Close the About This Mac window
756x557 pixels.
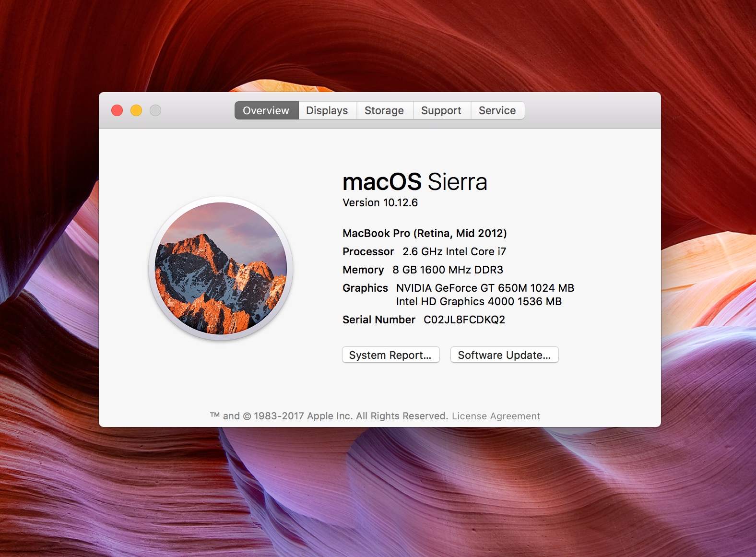[117, 110]
